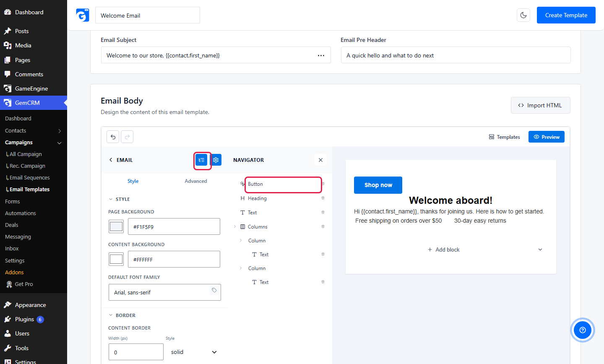The width and height of the screenshot is (604, 364).
Task: Collapse the Campaigns submenu
Action: coord(59,143)
